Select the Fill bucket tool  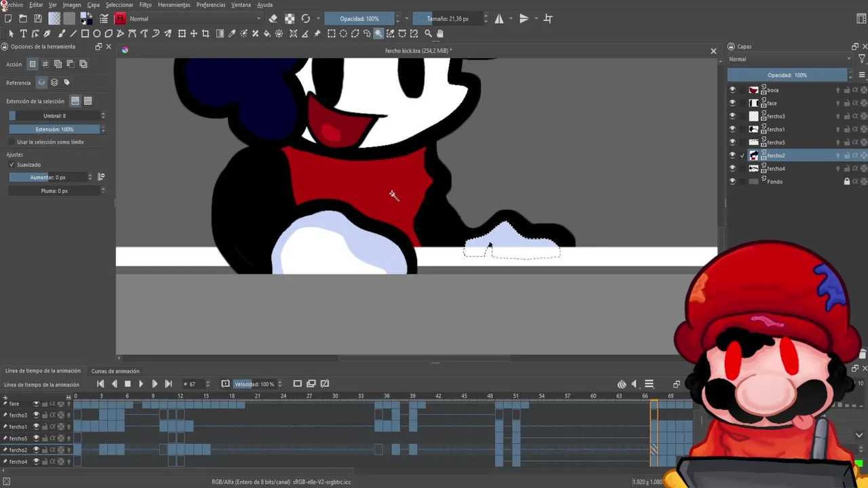pyautogui.click(x=267, y=33)
